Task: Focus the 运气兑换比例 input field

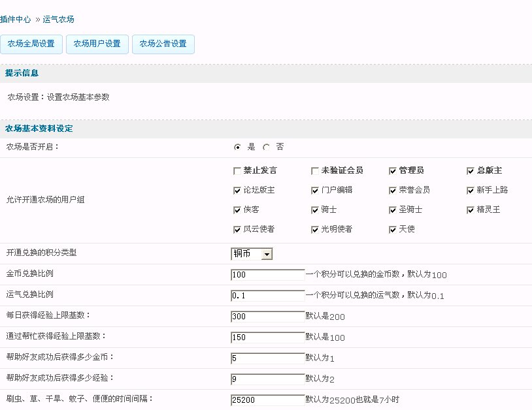Action: click(x=267, y=296)
